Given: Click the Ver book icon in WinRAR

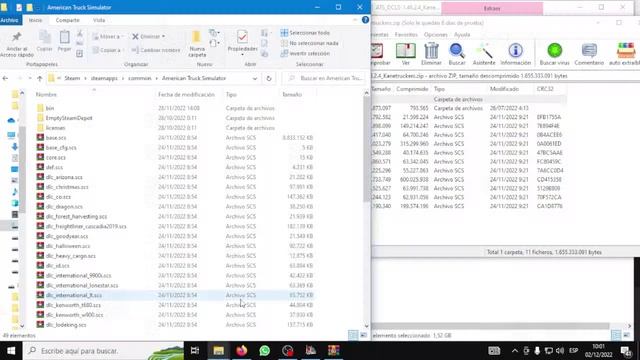Looking at the screenshot, I should (x=405, y=51).
